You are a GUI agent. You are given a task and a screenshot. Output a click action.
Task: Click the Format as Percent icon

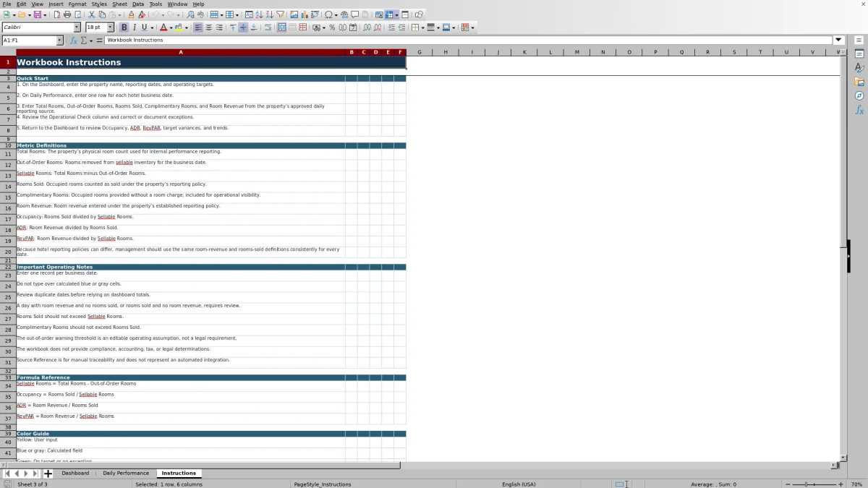coord(332,27)
